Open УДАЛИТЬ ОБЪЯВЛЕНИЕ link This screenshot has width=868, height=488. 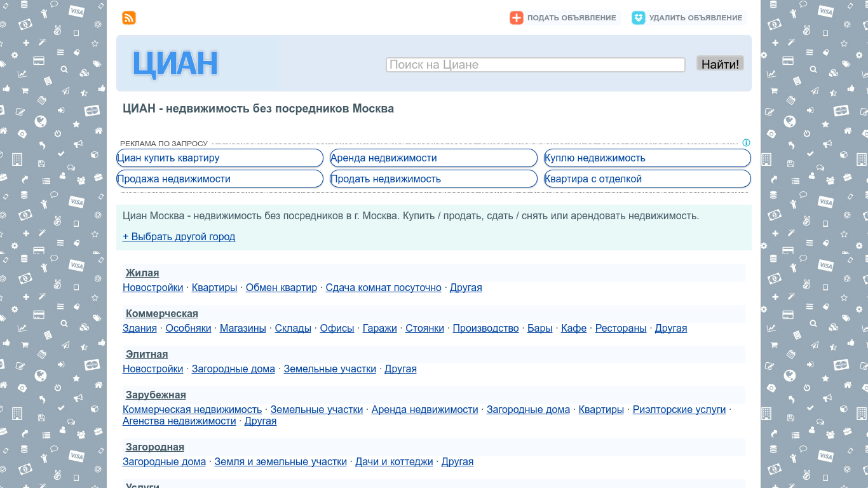tap(696, 18)
